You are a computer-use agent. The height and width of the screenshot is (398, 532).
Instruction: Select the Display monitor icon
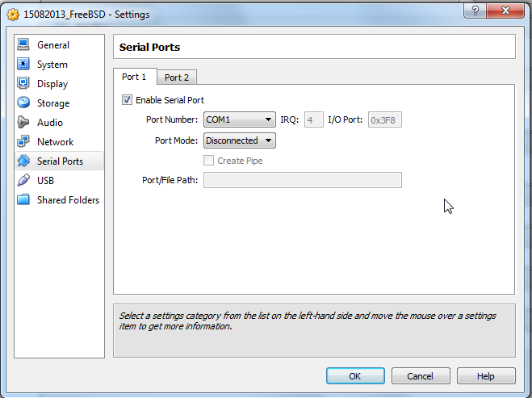point(23,84)
